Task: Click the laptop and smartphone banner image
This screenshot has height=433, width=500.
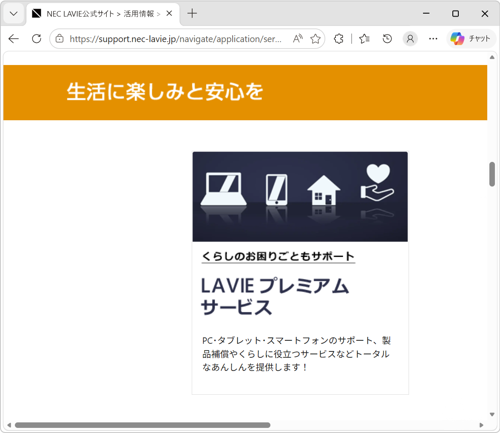Action: 300,197
